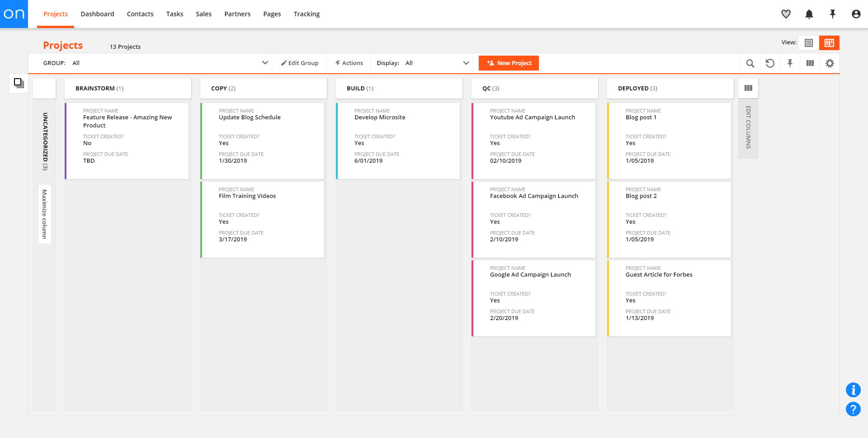Click the Brainstorm column header
The image size is (868, 438).
pos(128,88)
